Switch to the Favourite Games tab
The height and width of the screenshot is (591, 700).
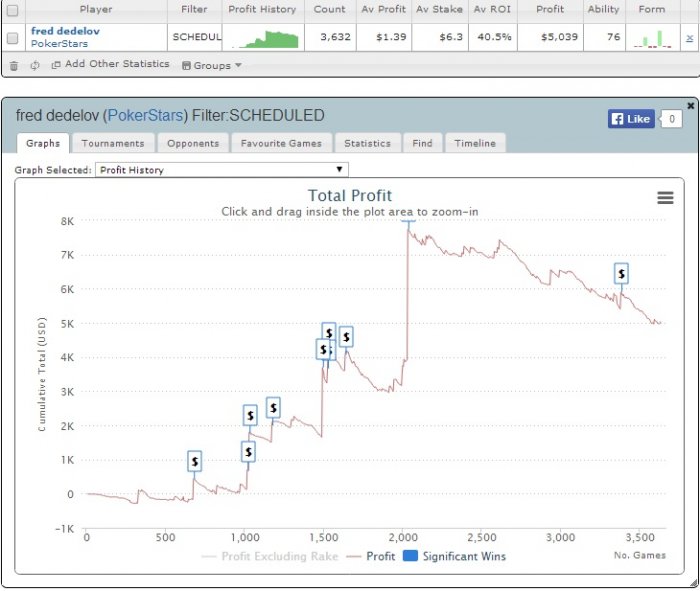pyautogui.click(x=281, y=143)
